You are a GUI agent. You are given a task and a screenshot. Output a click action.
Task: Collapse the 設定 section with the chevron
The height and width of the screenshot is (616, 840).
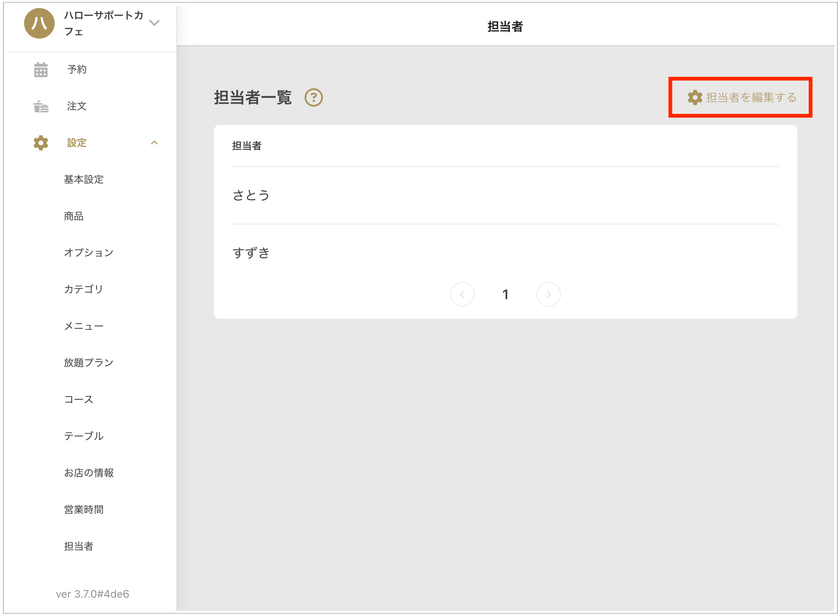coord(154,143)
